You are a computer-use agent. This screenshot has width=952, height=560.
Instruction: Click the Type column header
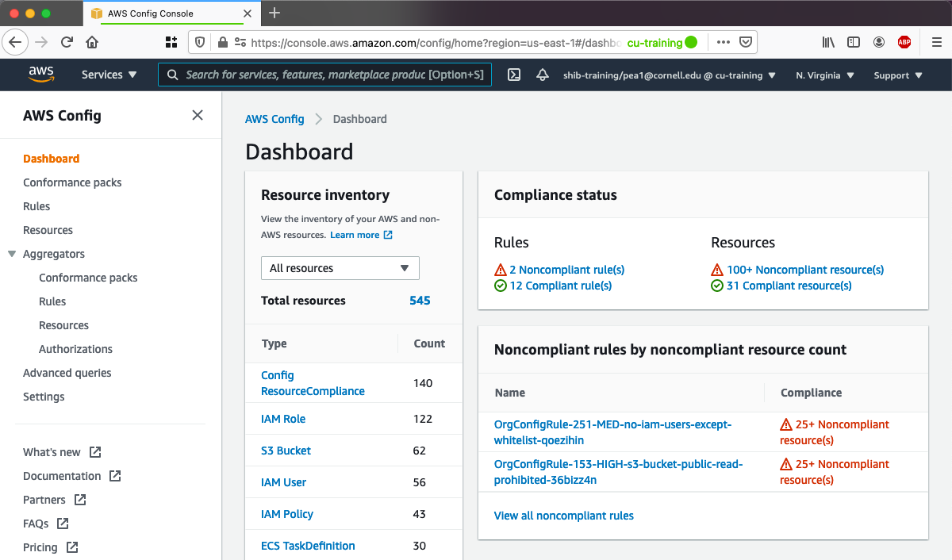click(x=274, y=343)
